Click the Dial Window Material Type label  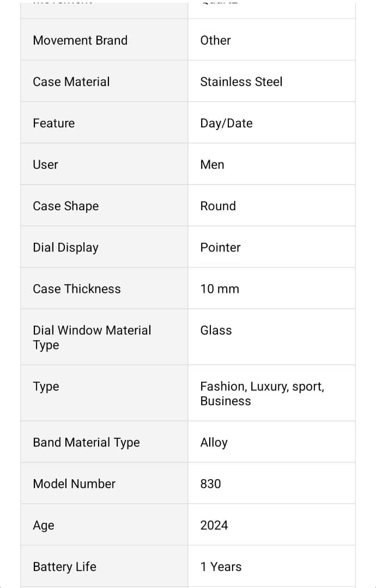pyautogui.click(x=92, y=338)
